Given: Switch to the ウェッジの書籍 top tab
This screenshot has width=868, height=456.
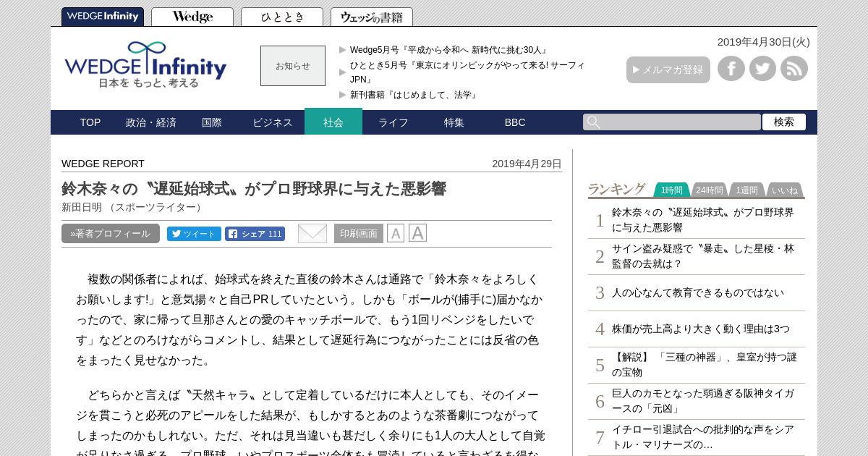Looking at the screenshot, I should tap(372, 17).
